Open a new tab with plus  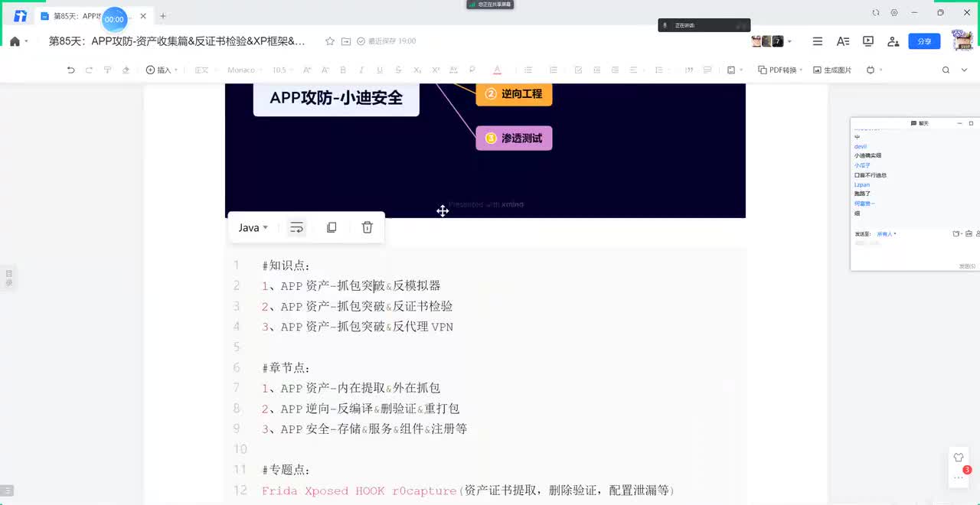click(x=163, y=16)
